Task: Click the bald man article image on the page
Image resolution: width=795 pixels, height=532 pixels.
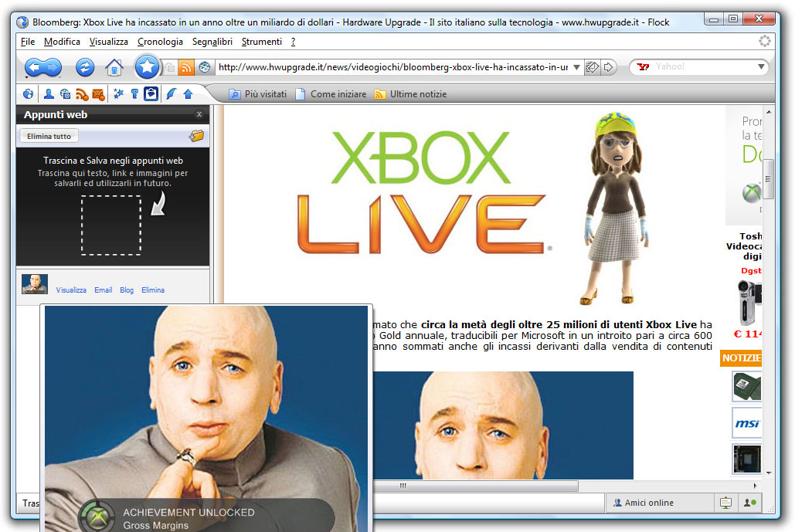Action: coord(504,425)
